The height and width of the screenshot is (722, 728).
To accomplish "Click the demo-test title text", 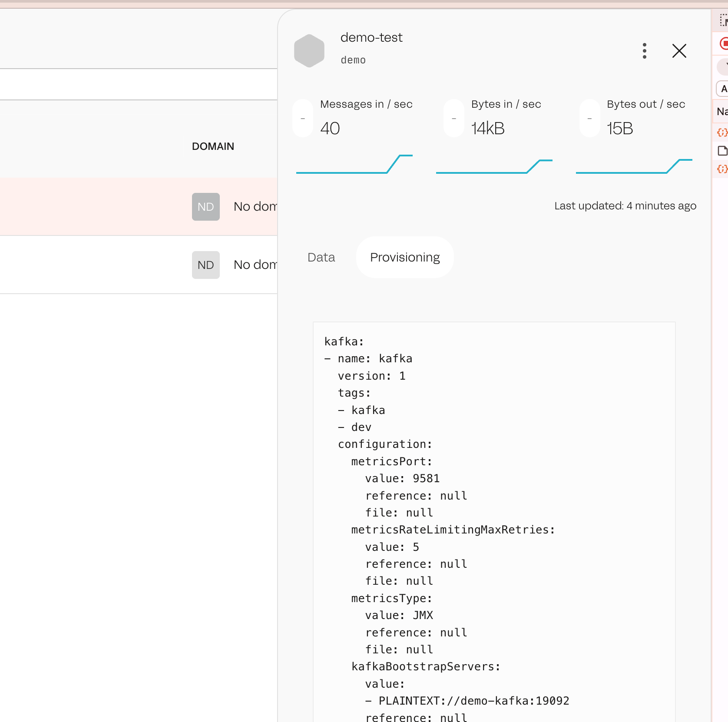I will [371, 38].
